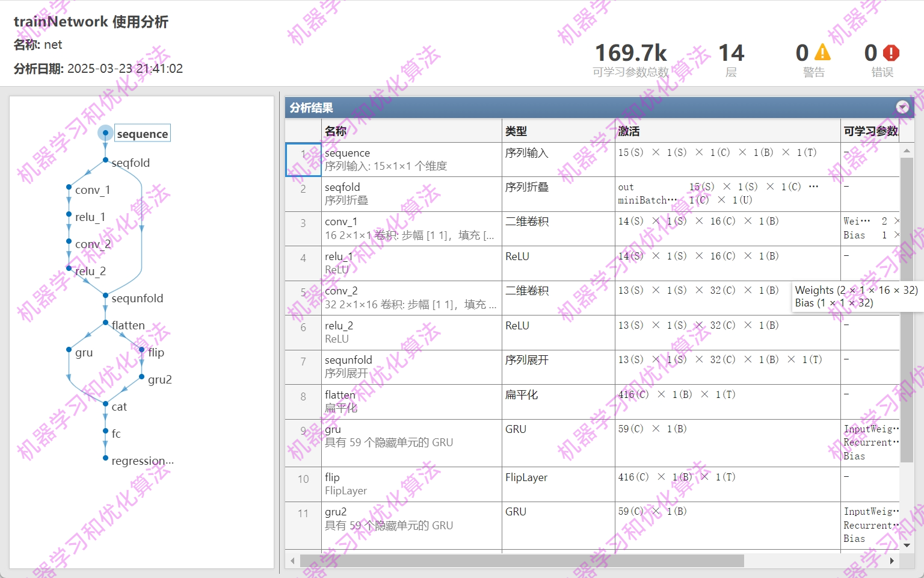Select the flip node in the diagram
924x578 pixels.
click(155, 352)
